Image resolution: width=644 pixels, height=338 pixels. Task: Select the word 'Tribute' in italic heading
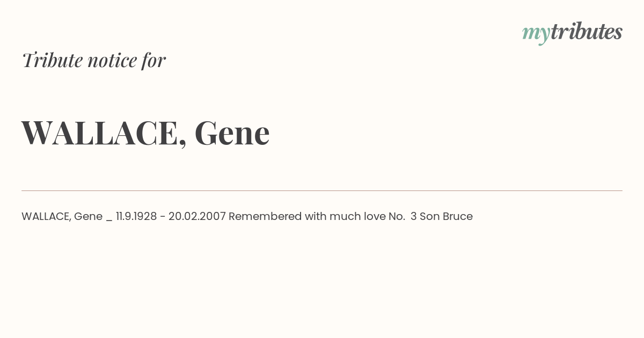(52, 61)
